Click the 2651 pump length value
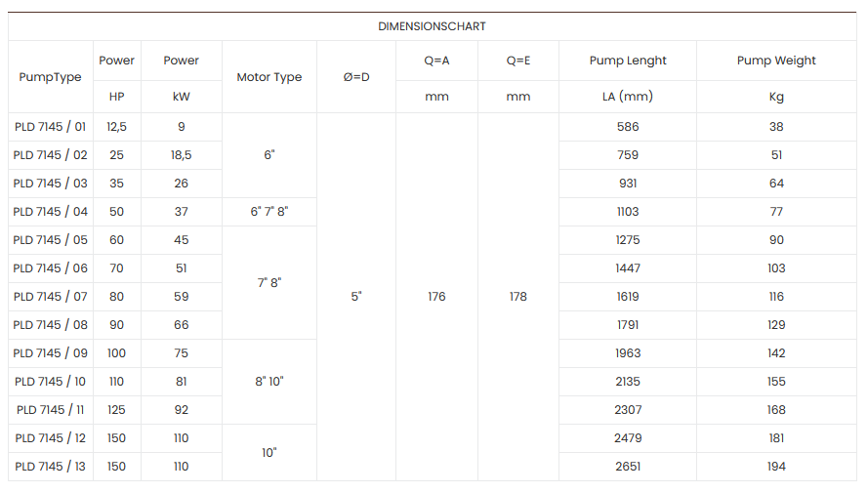This screenshot has width=868, height=493. pos(628,467)
